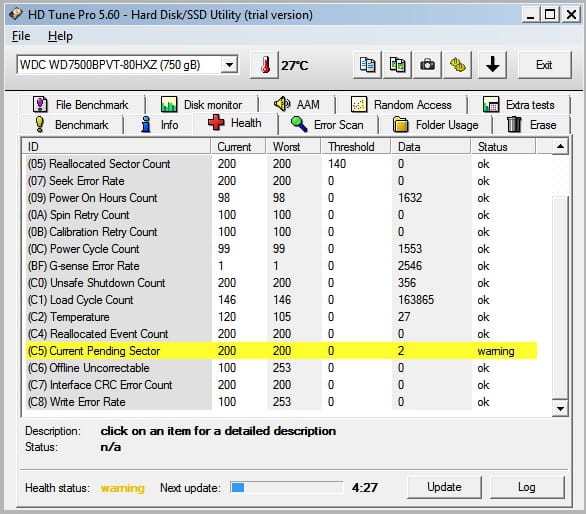This screenshot has height=514, width=586.
Task: Select the Power On Hours Count row
Action: (282, 198)
